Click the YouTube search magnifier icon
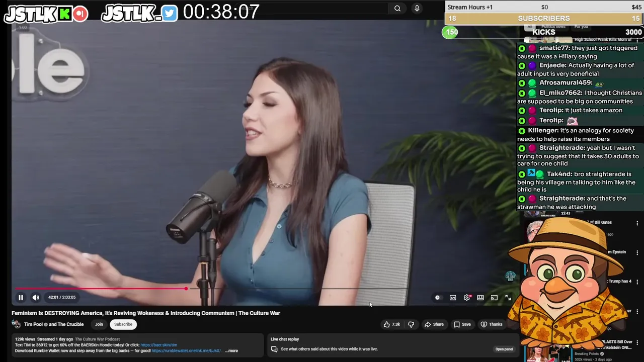Screen dimensions: 644x362 click(397, 8)
